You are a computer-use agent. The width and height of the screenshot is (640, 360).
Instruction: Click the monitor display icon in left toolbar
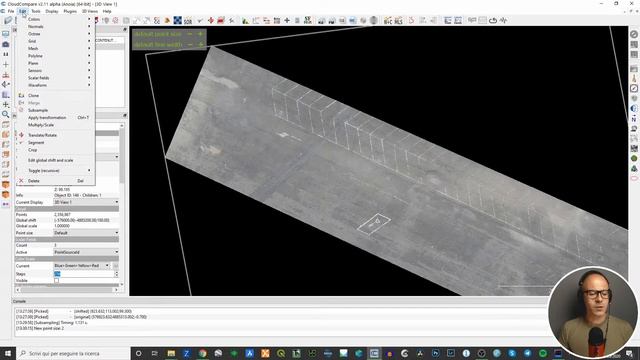pos(6,34)
